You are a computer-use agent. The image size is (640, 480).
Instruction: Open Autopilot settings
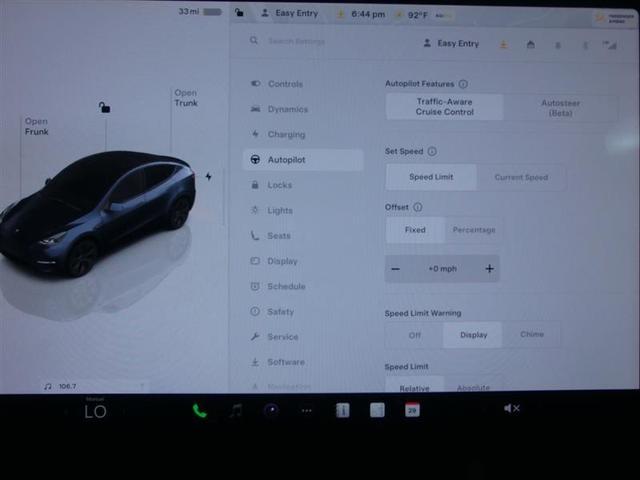(x=303, y=160)
